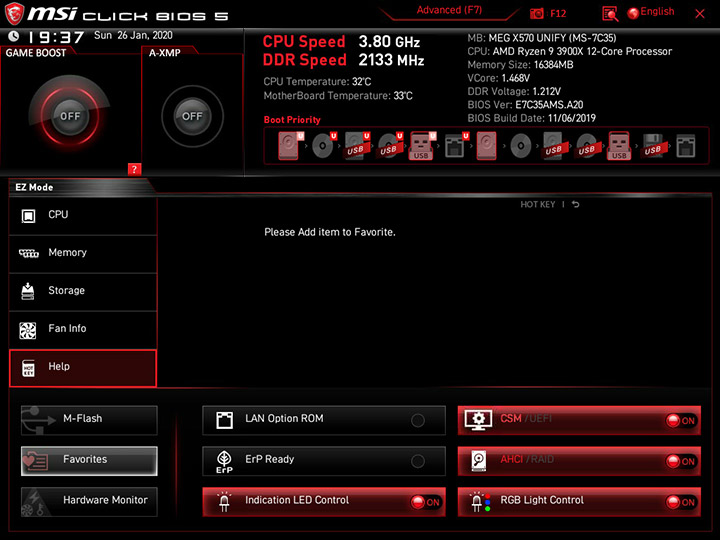Enable LAN Option ROM radio circle
Screen dimensions: 720x540
click(x=418, y=420)
